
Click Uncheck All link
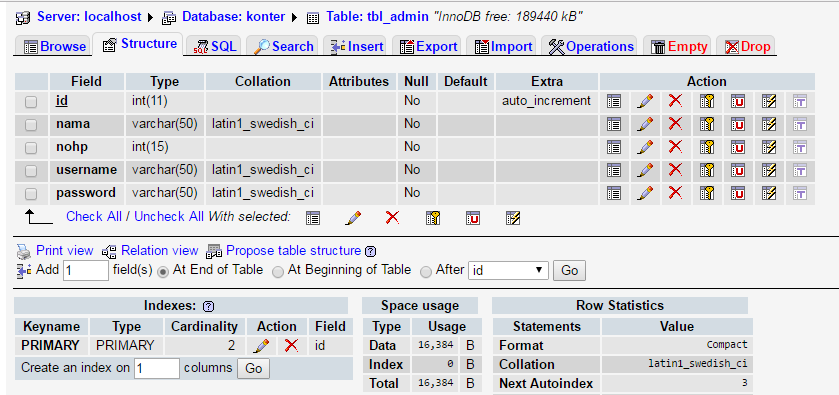pyautogui.click(x=169, y=217)
